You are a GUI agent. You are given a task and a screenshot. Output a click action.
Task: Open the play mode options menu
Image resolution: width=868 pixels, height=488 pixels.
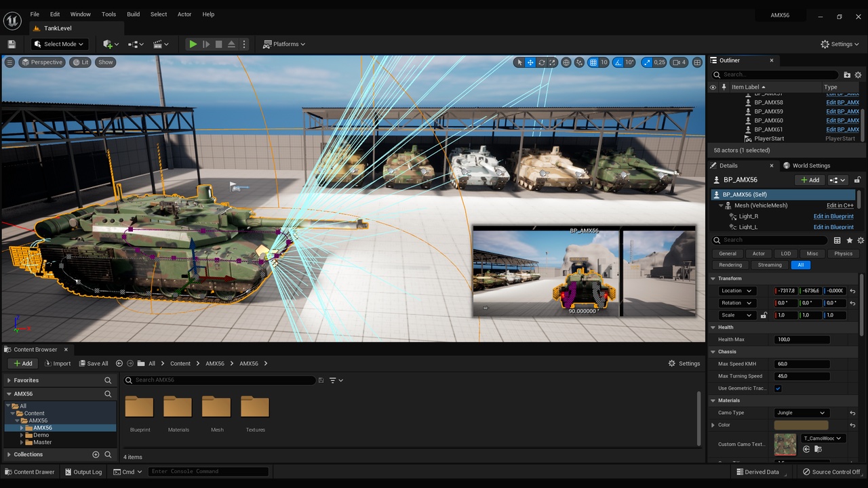244,44
